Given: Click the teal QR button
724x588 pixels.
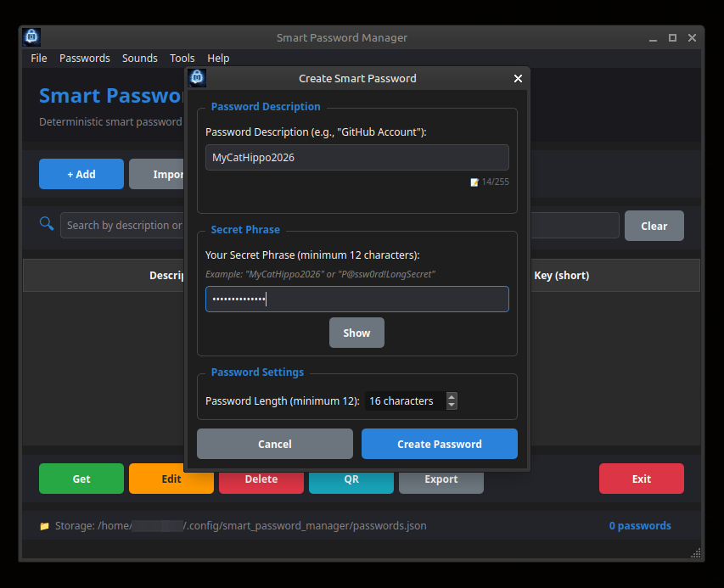Looking at the screenshot, I should [351, 480].
